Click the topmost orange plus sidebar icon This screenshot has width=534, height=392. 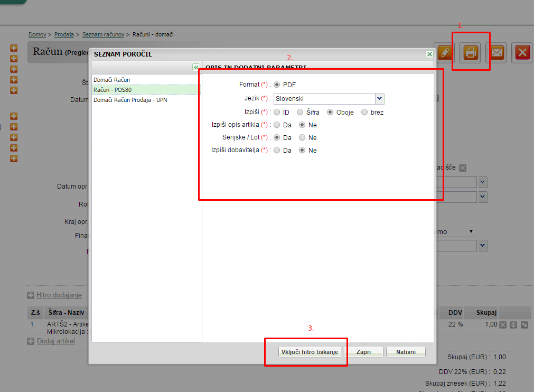tap(14, 48)
